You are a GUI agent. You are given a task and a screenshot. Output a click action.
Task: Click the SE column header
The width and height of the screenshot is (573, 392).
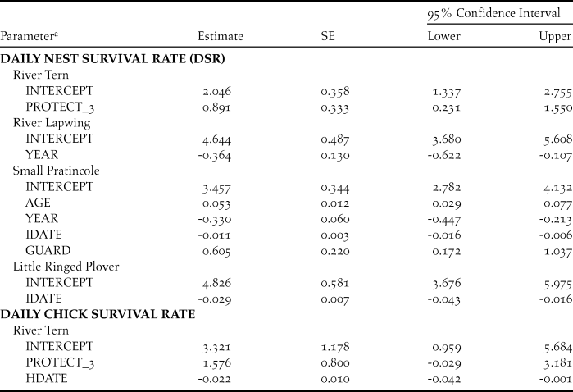pos(329,36)
